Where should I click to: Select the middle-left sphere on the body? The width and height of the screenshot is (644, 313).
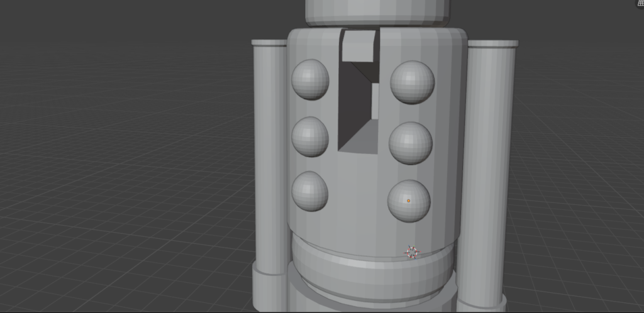click(x=310, y=136)
